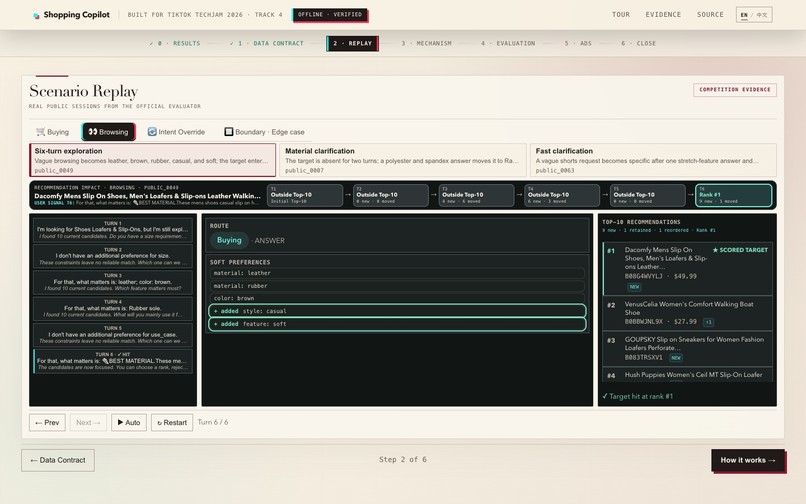This screenshot has height=504, width=806.
Task: Click the color: brown preference
Action: point(397,298)
